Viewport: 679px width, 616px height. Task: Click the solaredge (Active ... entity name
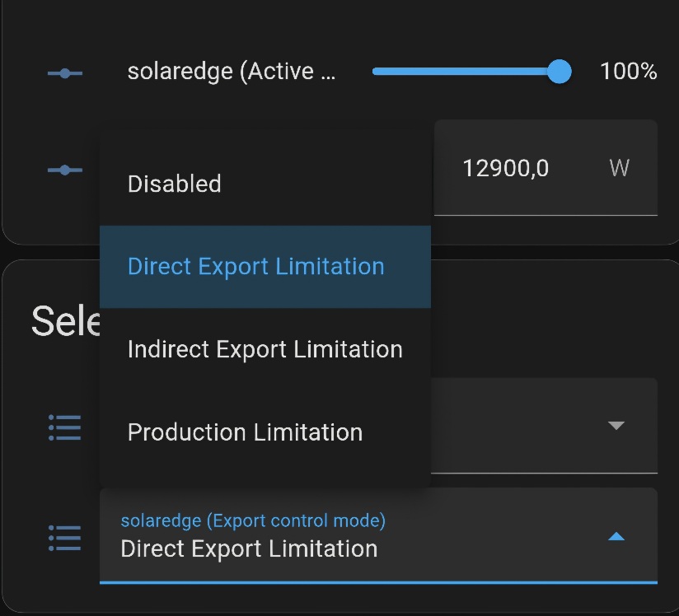pyautogui.click(x=232, y=72)
